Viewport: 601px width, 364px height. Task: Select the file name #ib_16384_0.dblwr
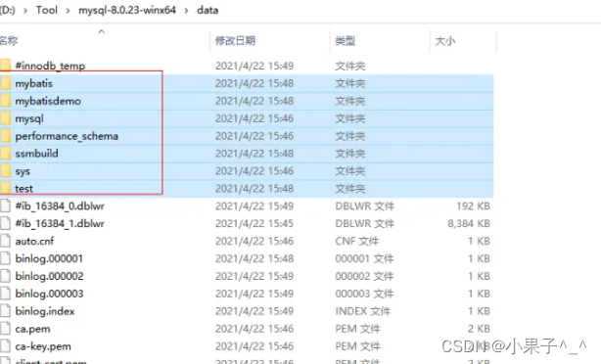click(x=60, y=206)
